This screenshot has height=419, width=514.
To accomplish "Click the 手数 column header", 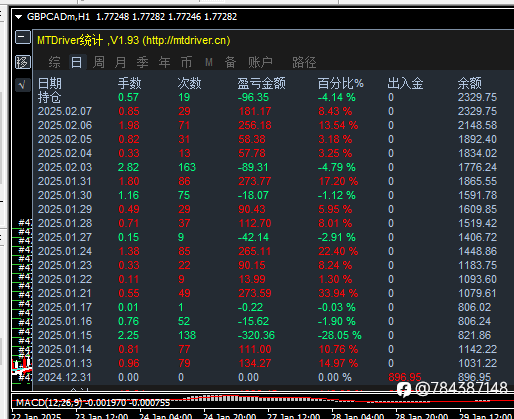I will (130, 83).
